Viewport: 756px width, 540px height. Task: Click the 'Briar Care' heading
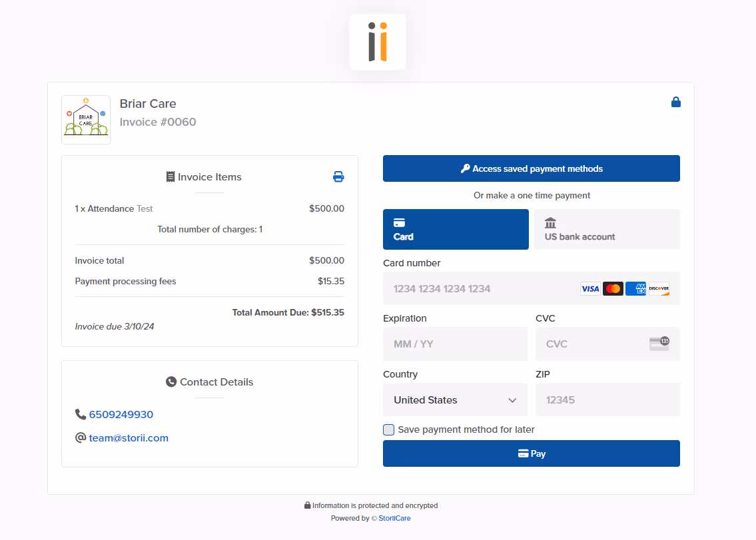[x=148, y=104]
